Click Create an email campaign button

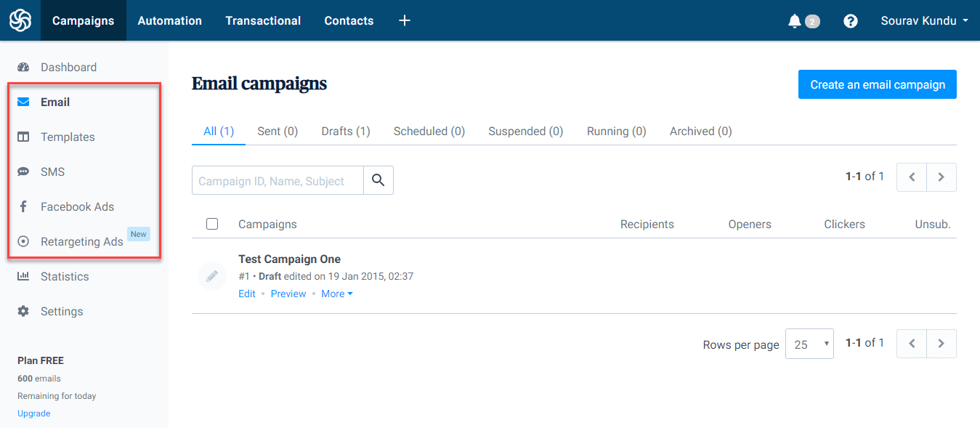tap(878, 84)
